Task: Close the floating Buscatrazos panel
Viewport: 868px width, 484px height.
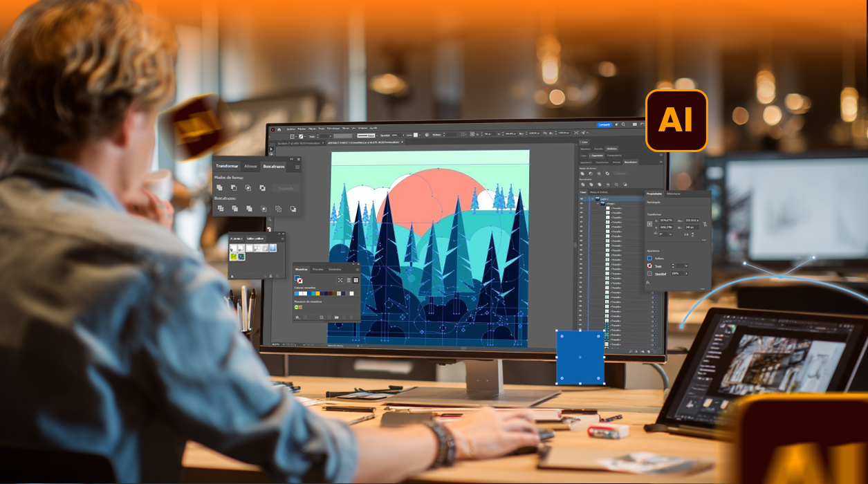Action: click(297, 158)
